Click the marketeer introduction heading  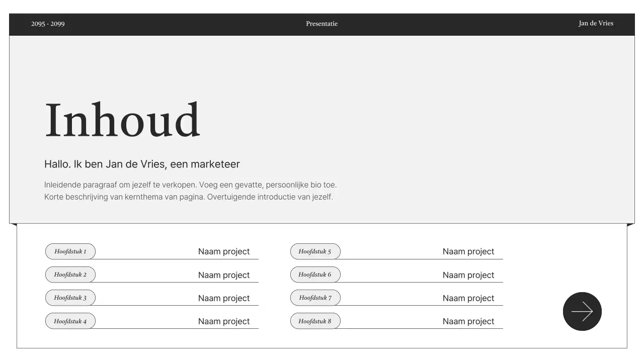tap(142, 164)
